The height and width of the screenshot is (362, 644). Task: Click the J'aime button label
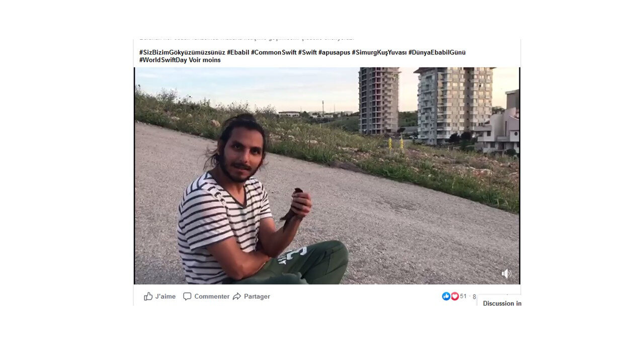[166, 297]
